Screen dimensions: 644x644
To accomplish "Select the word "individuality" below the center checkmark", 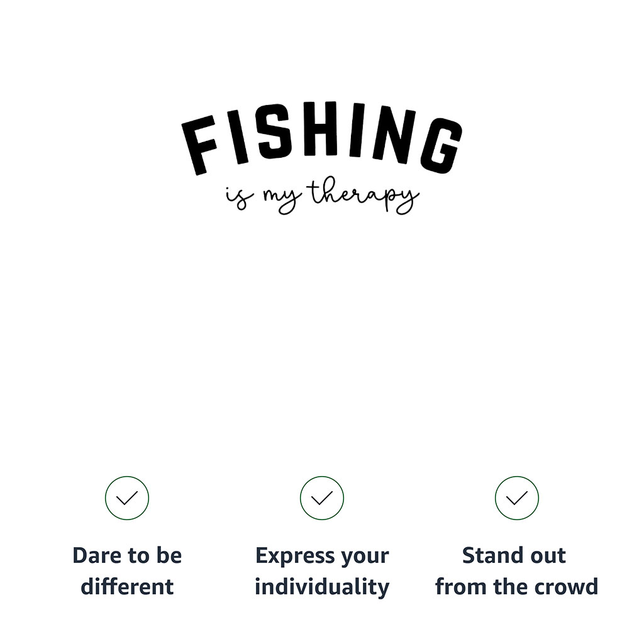I will [322, 587].
